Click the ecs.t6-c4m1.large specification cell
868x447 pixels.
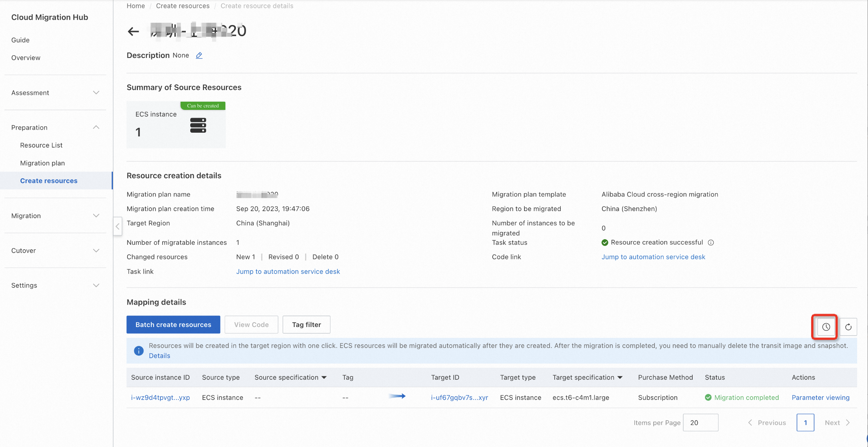coord(581,397)
